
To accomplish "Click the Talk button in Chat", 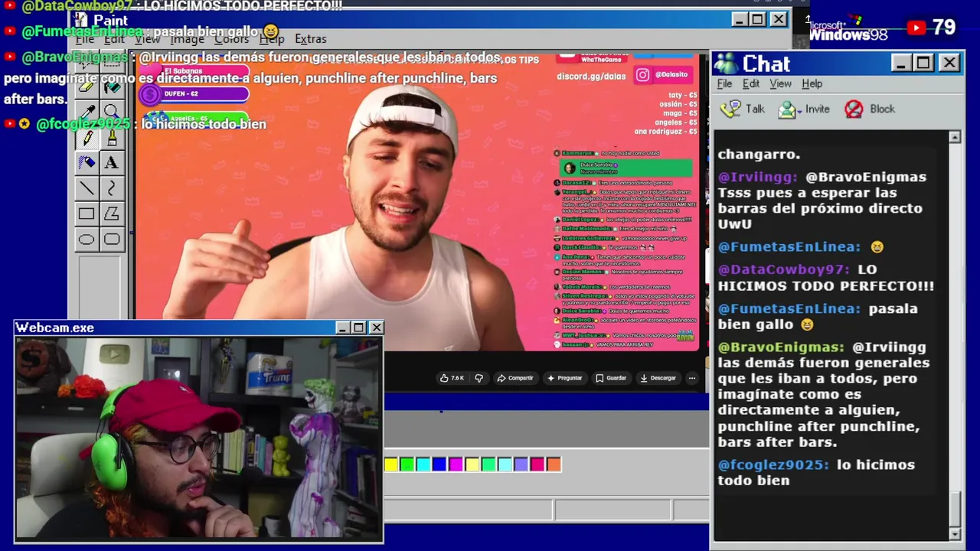I will [x=743, y=109].
